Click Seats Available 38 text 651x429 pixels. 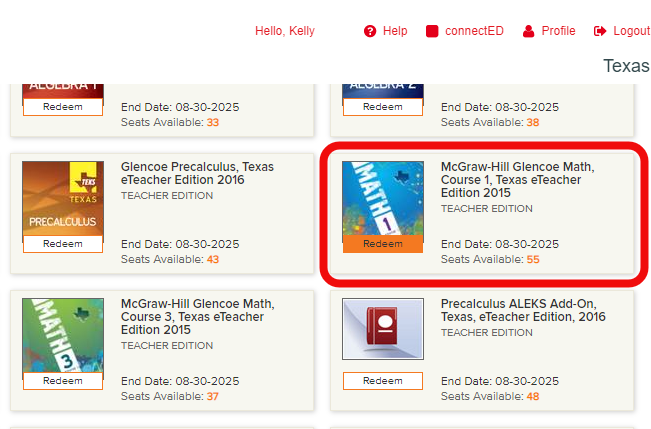tap(490, 123)
